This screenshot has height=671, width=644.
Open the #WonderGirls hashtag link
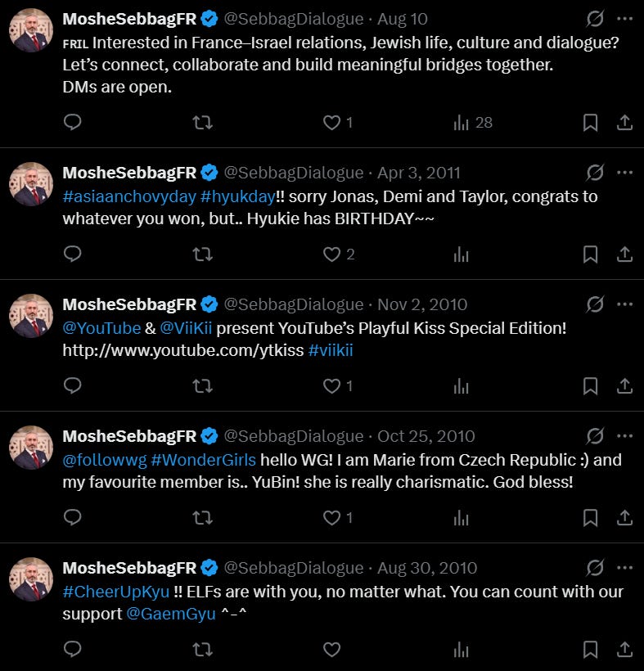203,460
